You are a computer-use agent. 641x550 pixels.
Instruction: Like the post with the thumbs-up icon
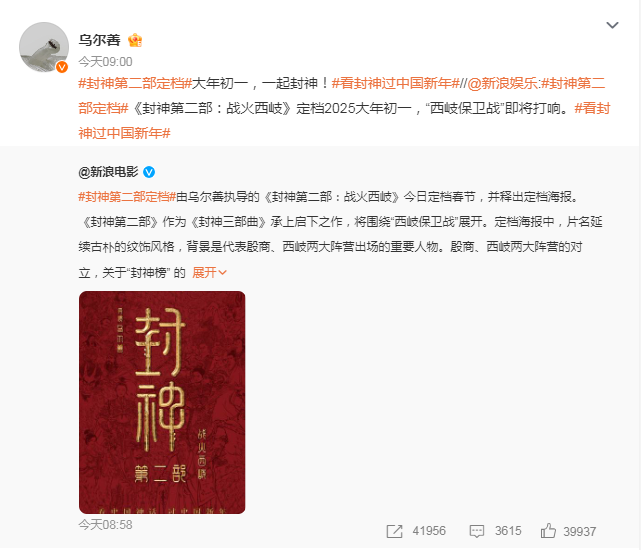pyautogui.click(x=548, y=531)
